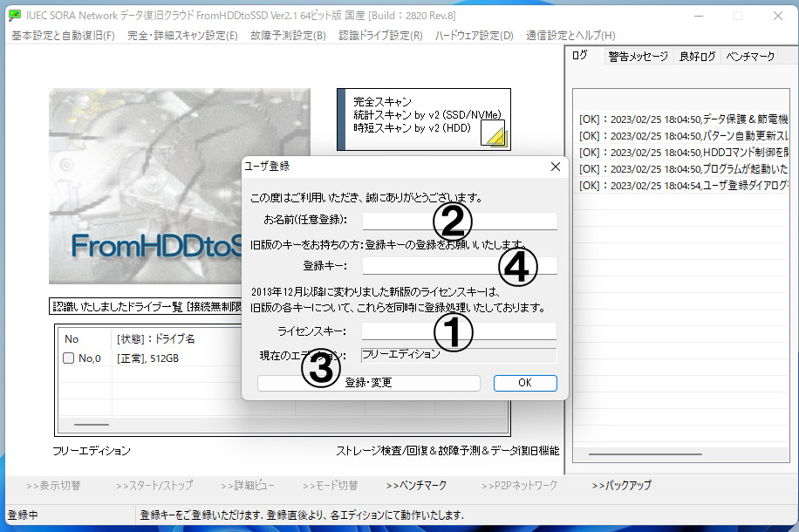Close the FromHDDtoSSD main window

(777, 16)
